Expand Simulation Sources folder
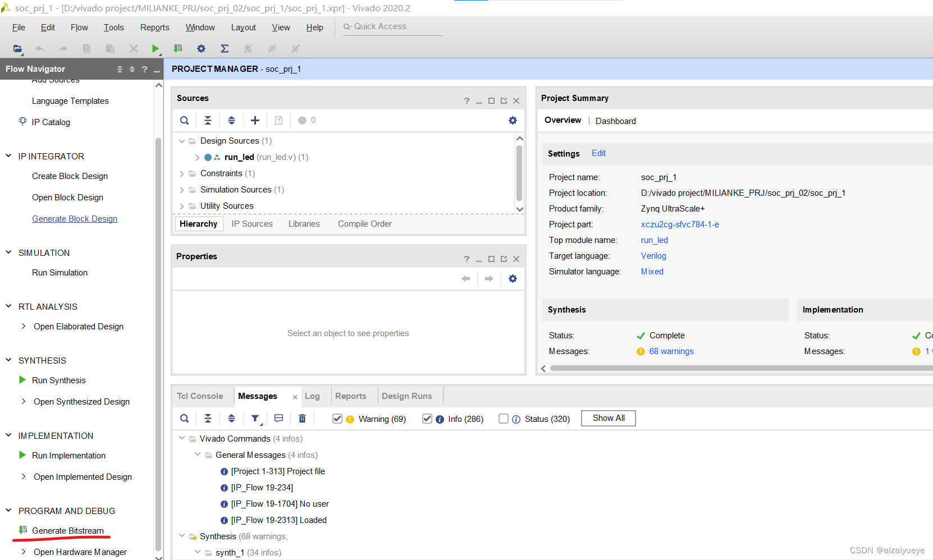This screenshot has height=560, width=933. [181, 190]
